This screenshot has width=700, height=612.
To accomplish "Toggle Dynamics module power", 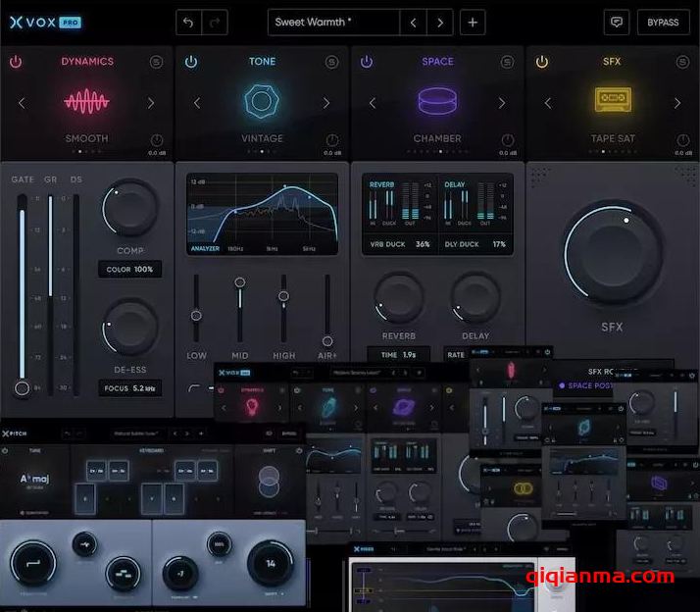I will 16,62.
